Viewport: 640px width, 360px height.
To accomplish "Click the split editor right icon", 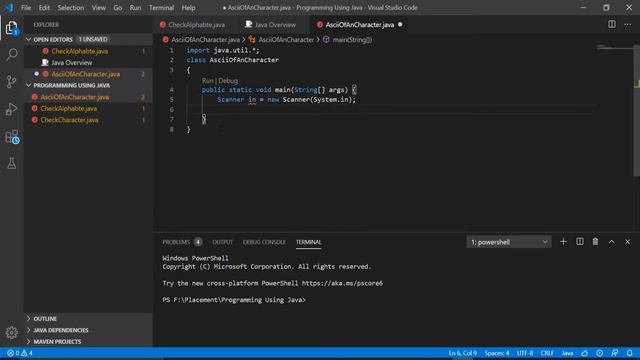I will point(611,24).
